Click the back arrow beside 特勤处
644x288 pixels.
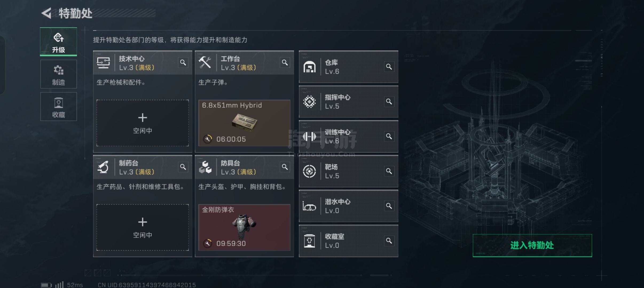coord(46,13)
